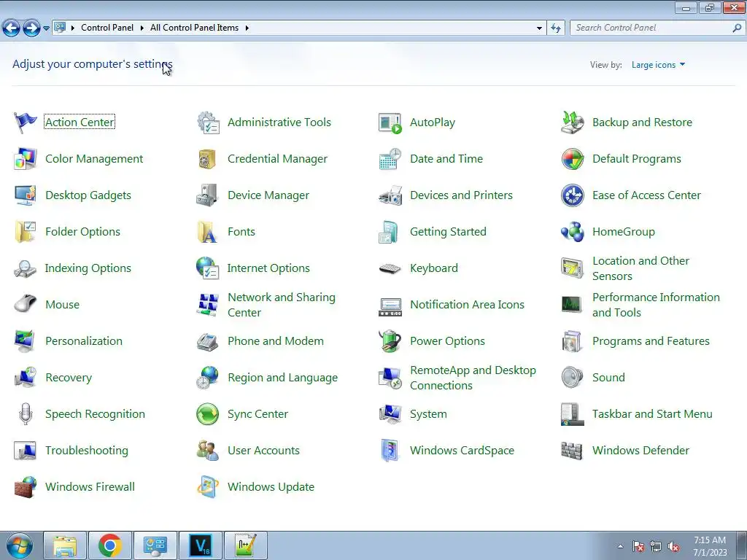Go back with the Back arrow button

tap(11, 28)
